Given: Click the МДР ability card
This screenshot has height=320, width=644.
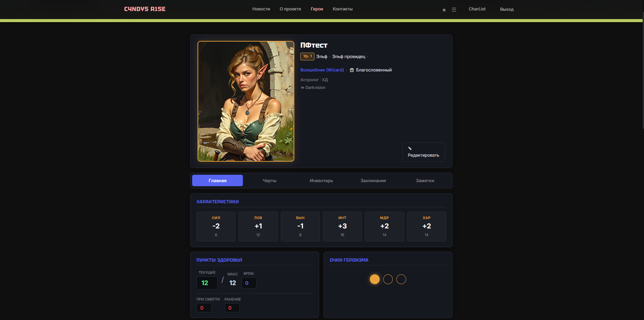Looking at the screenshot, I should click(x=384, y=226).
